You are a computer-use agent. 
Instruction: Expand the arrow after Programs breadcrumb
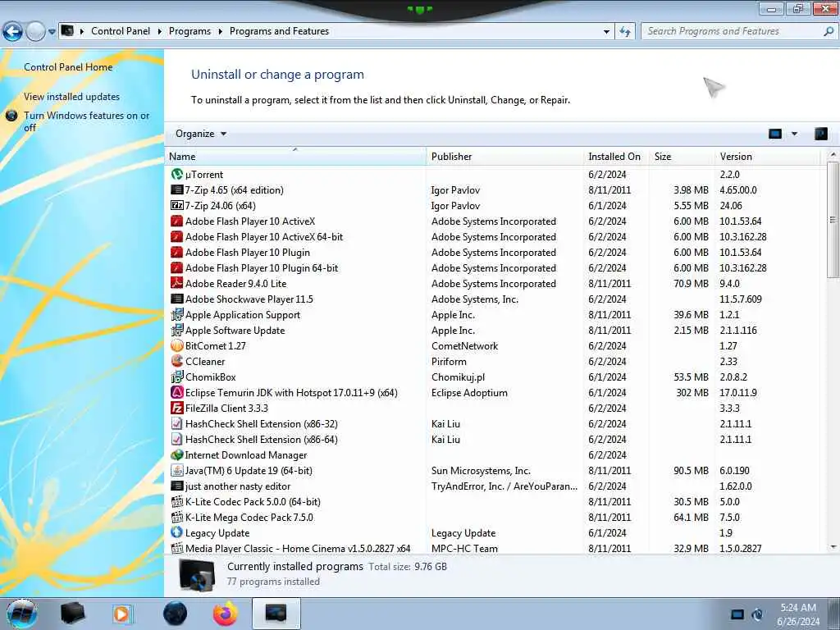click(220, 31)
